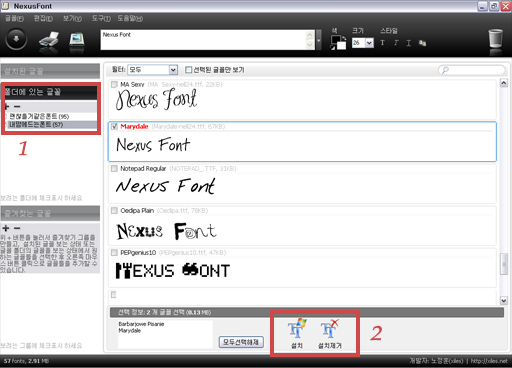Open the first menu in the menu bar
The height and width of the screenshot is (368, 512).
(x=14, y=18)
